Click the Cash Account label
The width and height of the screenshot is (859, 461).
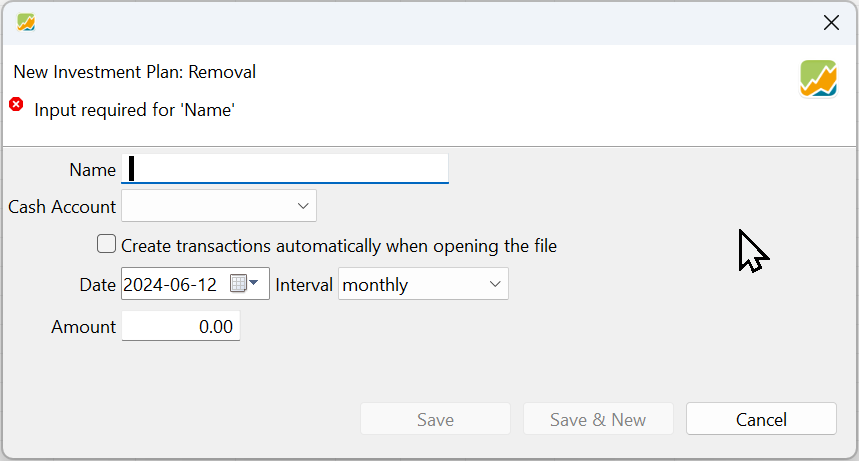pyautogui.click(x=62, y=207)
